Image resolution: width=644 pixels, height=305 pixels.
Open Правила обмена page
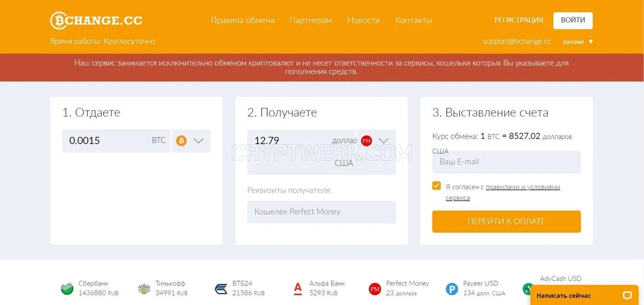(242, 20)
